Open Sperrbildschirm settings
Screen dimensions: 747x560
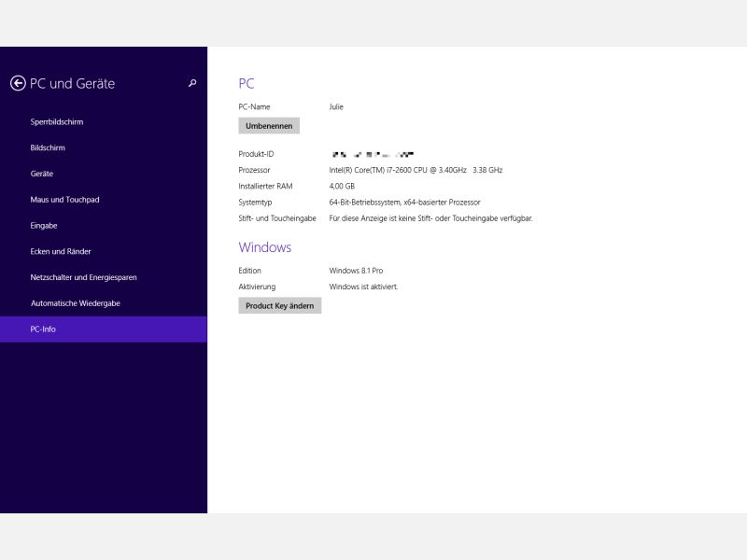click(57, 122)
